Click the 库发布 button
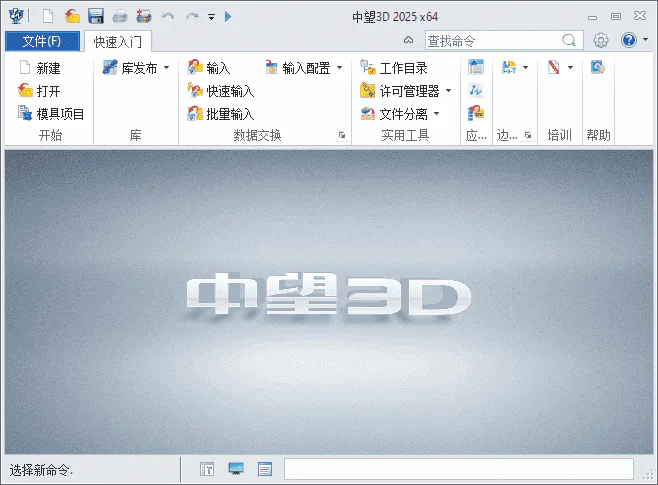658x485 pixels. (130, 68)
